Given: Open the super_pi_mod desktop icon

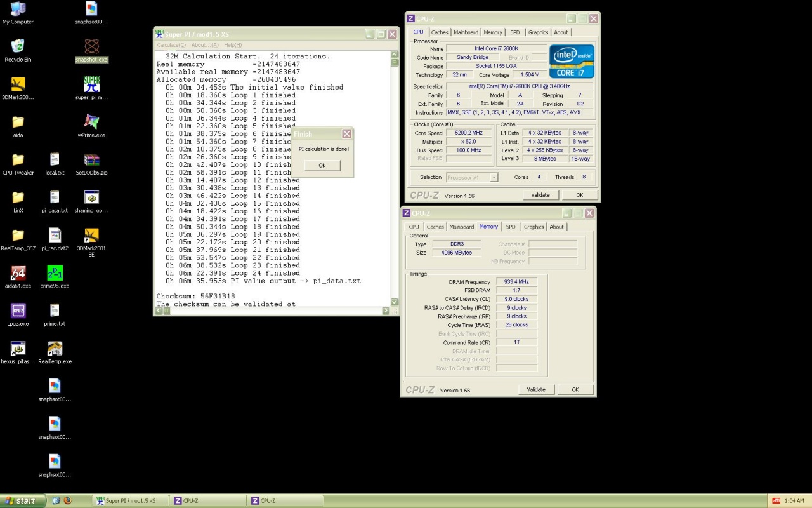Looking at the screenshot, I should 91,84.
